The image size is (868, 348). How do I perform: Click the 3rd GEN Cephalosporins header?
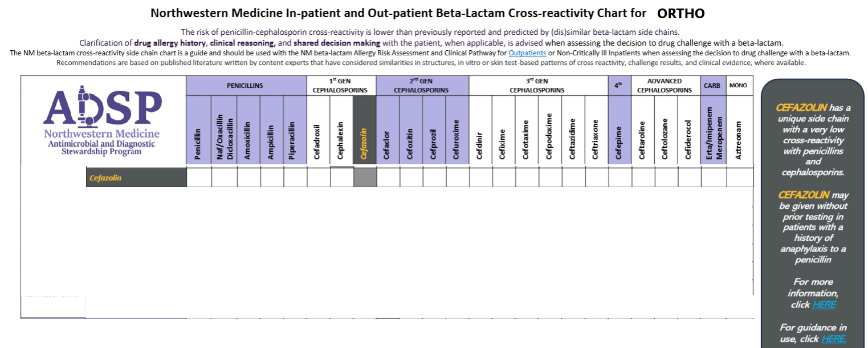click(537, 86)
